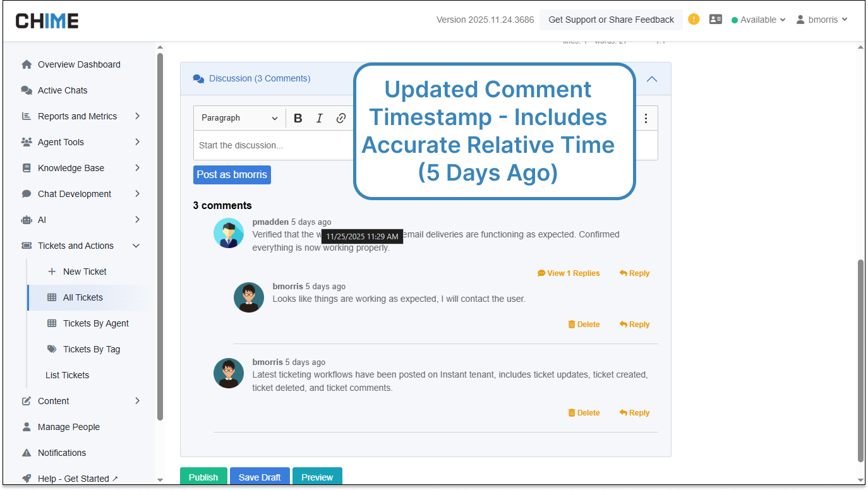The height and width of the screenshot is (490, 868).
Task: Open the Paragraph style dropdown
Action: [x=239, y=118]
